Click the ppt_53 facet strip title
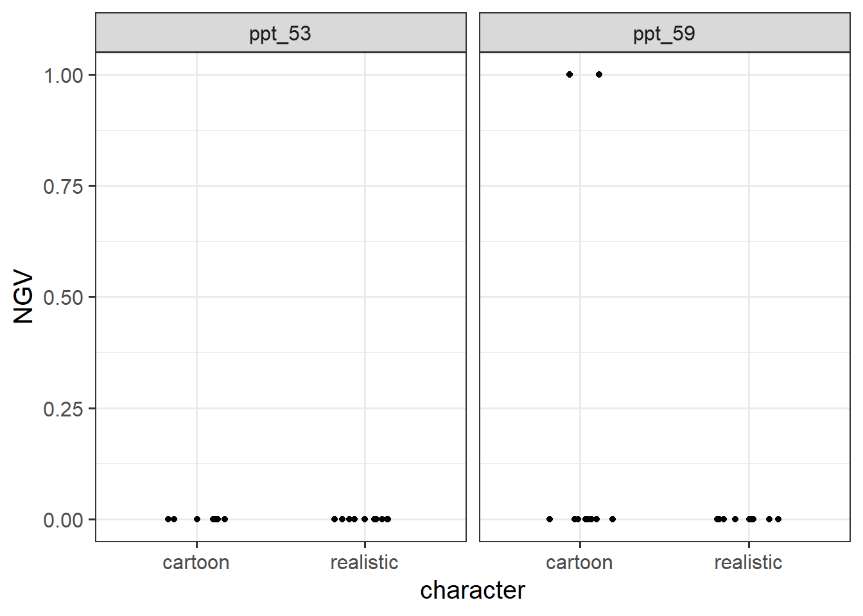The image size is (863, 616). 280,33
